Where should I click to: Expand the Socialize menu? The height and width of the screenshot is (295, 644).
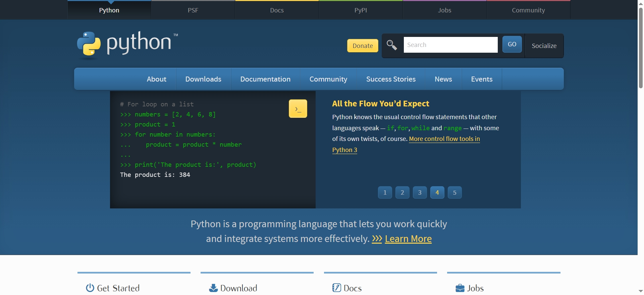544,46
